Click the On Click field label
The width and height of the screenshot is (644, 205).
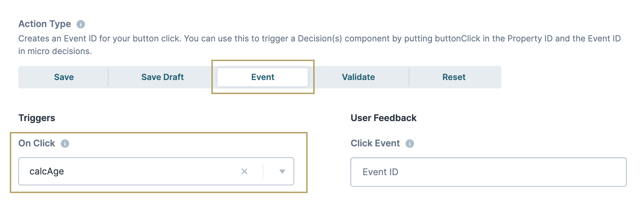[37, 143]
